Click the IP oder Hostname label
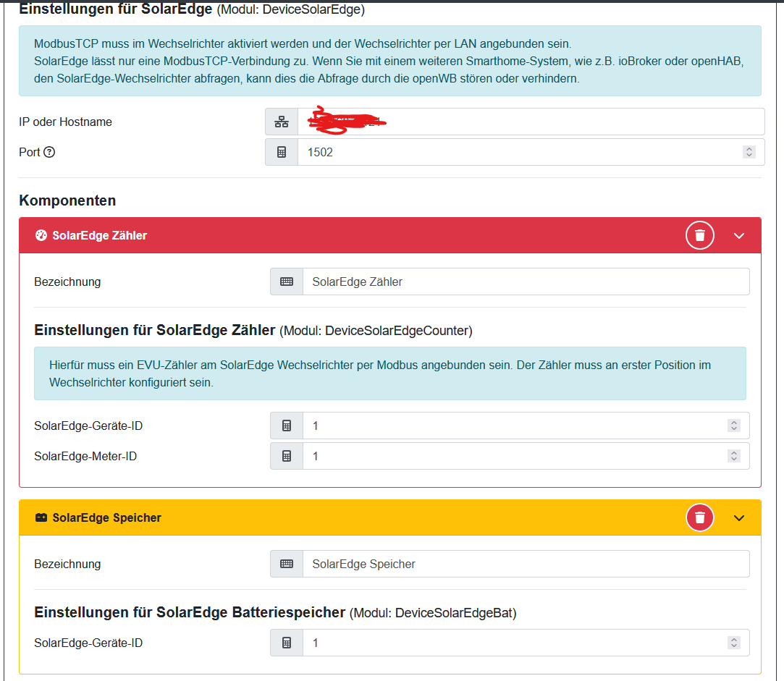The width and height of the screenshot is (784, 681). point(65,122)
